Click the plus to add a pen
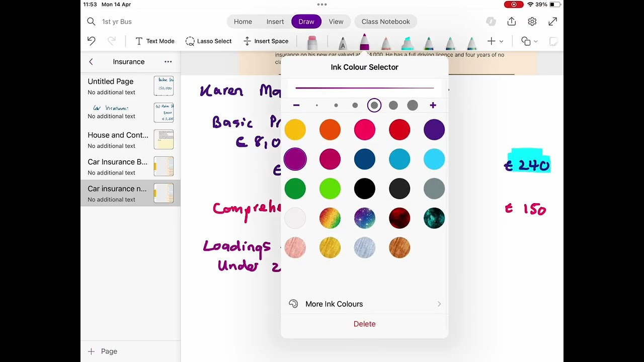This screenshot has height=362, width=644. 492,41
